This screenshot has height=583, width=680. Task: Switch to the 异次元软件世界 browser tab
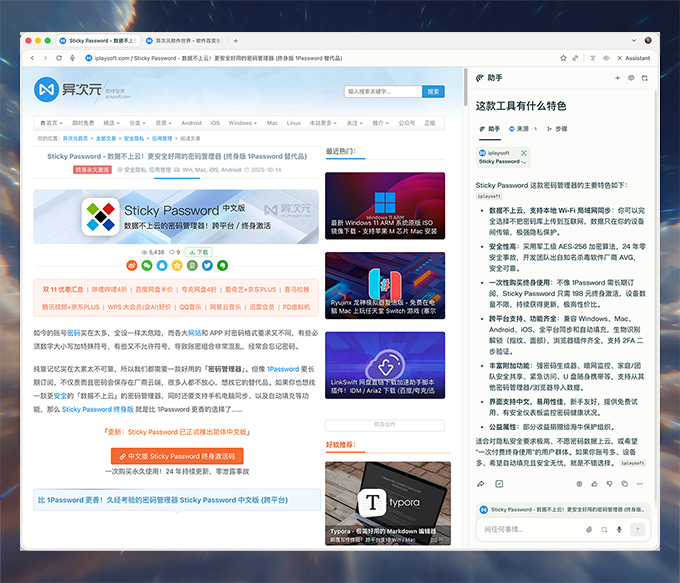[185, 41]
